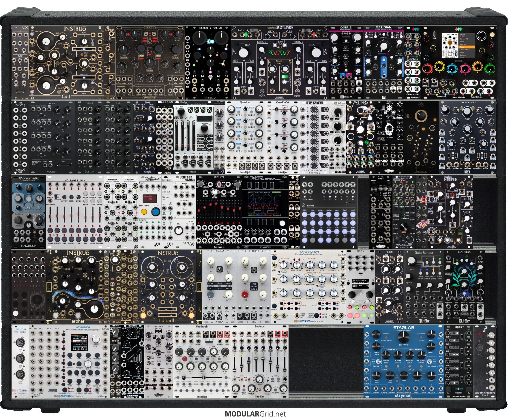511x420 pixels.
Task: Select 'Pitch' in the Meta Module screen list
Action: [x=466, y=42]
